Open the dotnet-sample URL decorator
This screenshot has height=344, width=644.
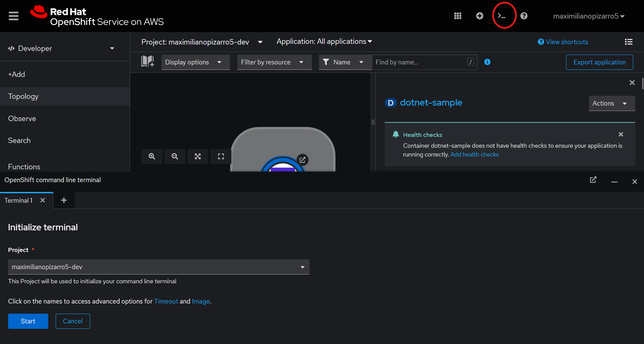pyautogui.click(x=302, y=160)
